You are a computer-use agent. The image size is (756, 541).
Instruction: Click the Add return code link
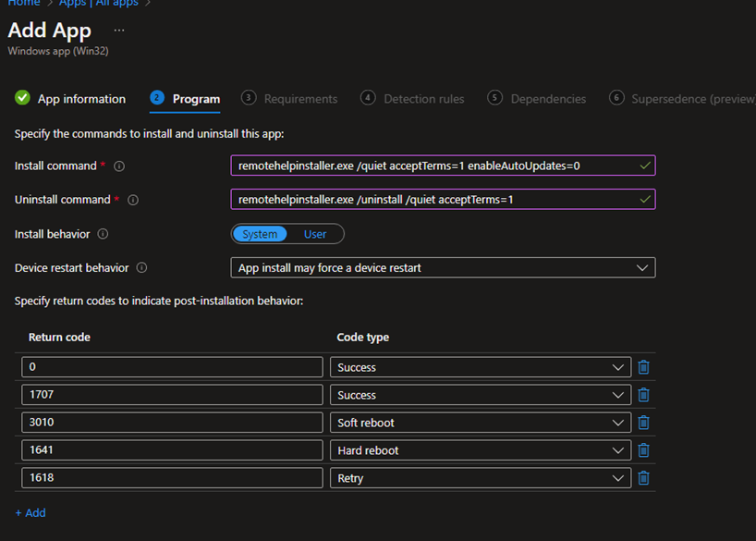pos(30,512)
